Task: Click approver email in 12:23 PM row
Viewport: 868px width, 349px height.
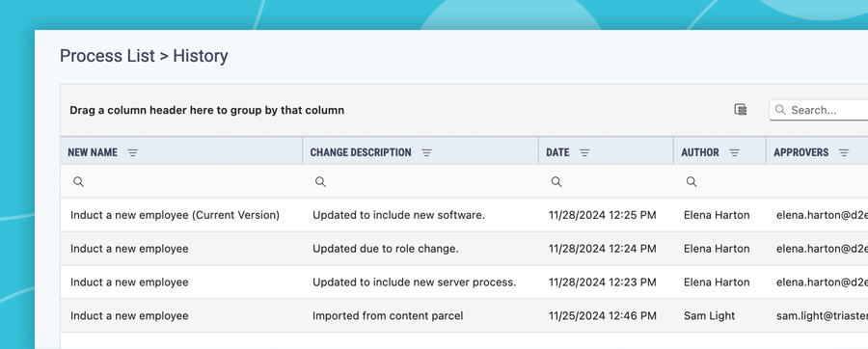Action: click(x=822, y=282)
